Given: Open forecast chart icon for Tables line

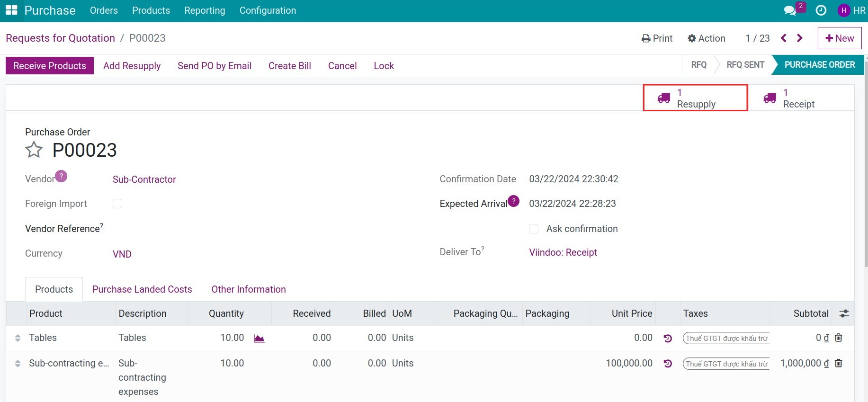Looking at the screenshot, I should click(x=259, y=338).
